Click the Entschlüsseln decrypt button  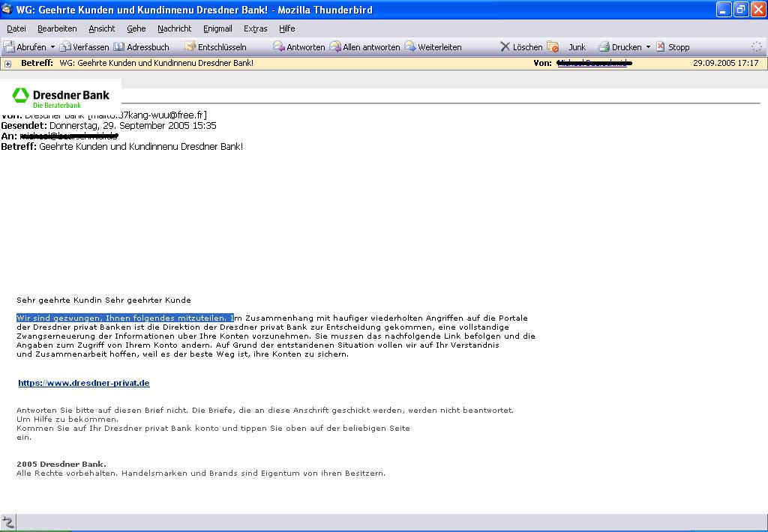coord(215,47)
